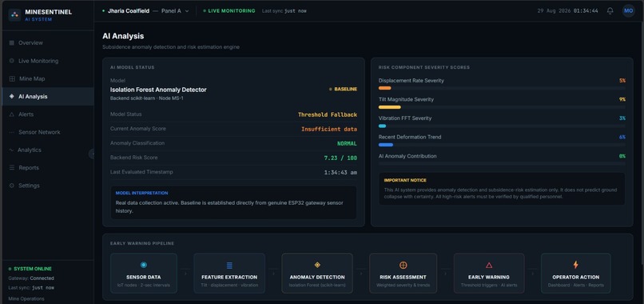
Task: Click the AI Analysis page heading
Action: coord(123,36)
